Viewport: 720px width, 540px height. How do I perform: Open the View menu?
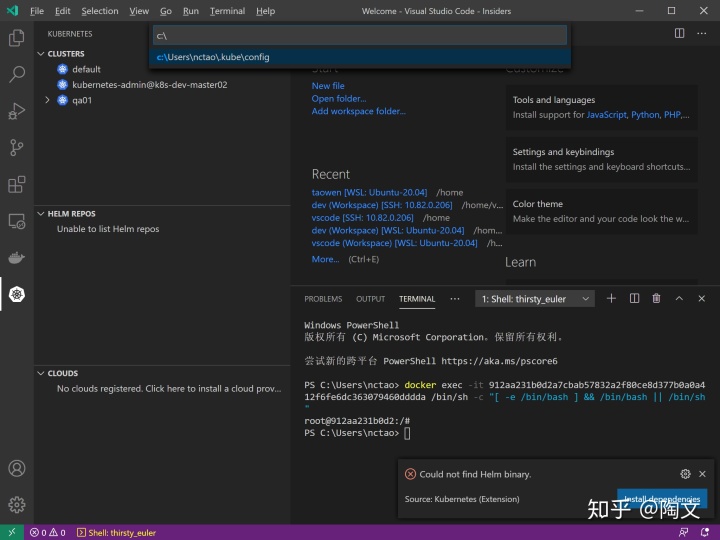coord(139,11)
